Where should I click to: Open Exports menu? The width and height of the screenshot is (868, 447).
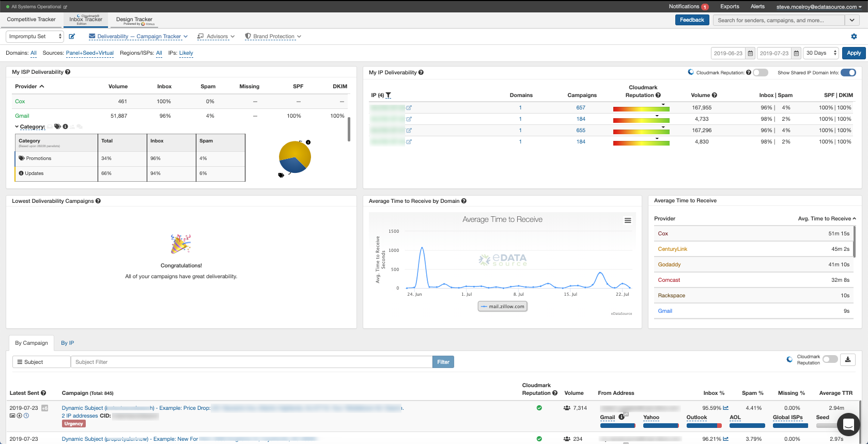coord(730,7)
